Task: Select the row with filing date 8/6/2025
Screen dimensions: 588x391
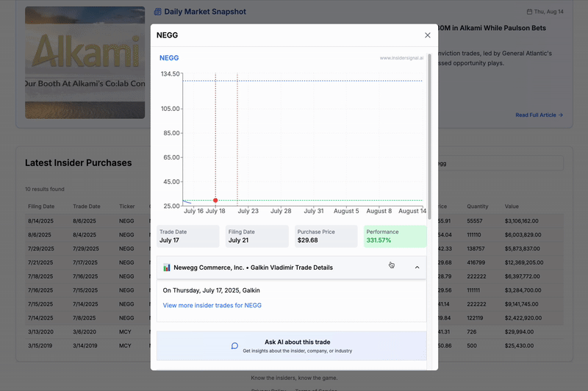Action: tap(295, 234)
